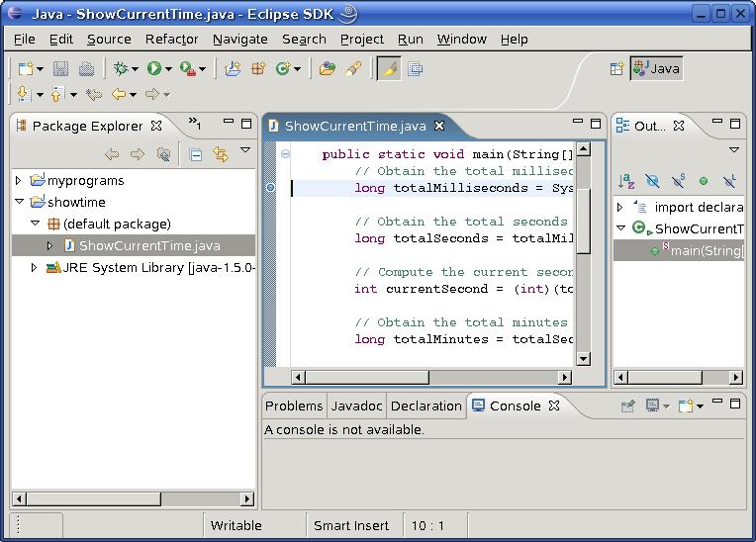This screenshot has width=756, height=542.
Task: Click the Debug bug icon
Action: tap(121, 69)
